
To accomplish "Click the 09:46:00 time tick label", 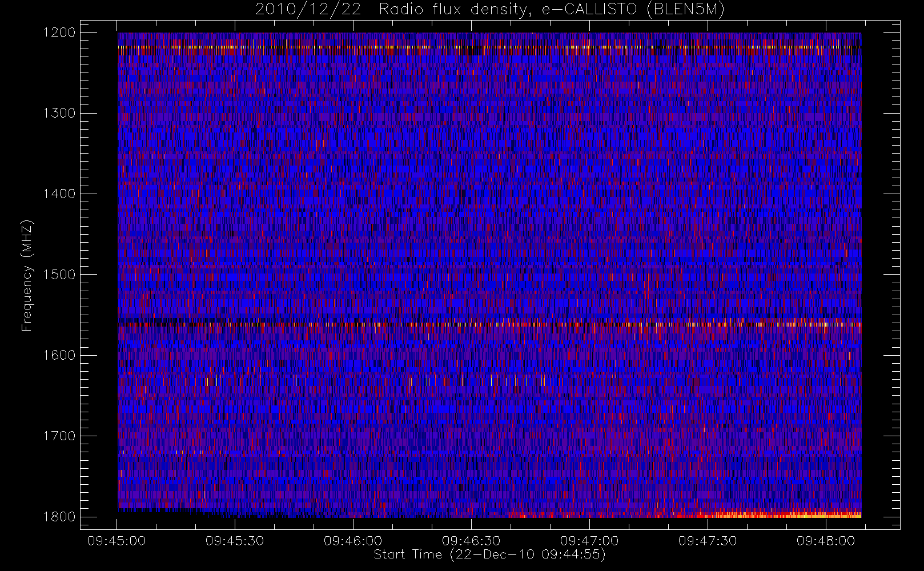I will 353,541.
